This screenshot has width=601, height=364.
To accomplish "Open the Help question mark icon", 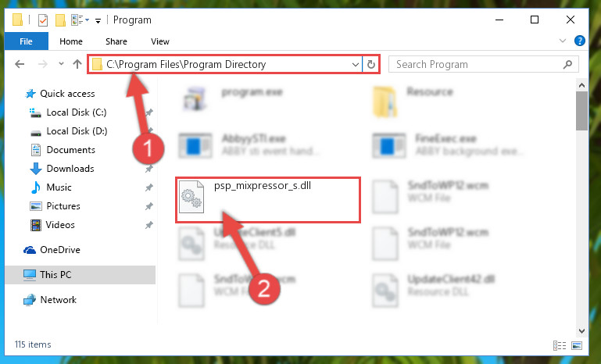I will (x=580, y=41).
